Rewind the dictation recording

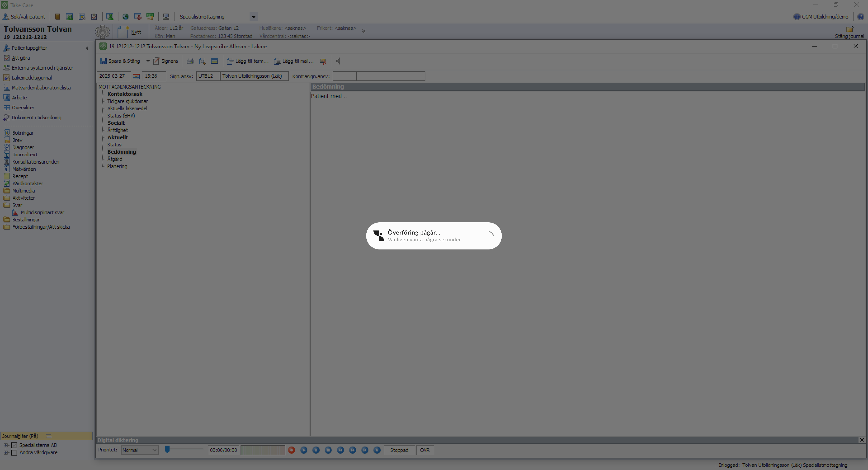pyautogui.click(x=340, y=450)
